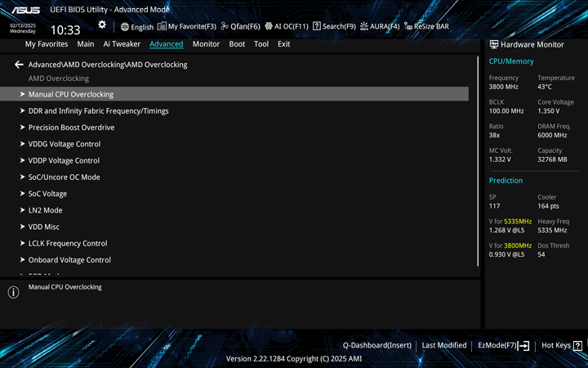The height and width of the screenshot is (368, 588).
Task: Expand Manual CPU Overclocking submenu
Action: 71,94
